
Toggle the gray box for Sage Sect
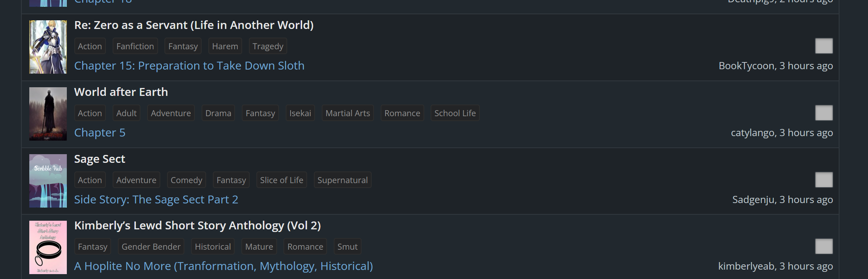tap(824, 180)
